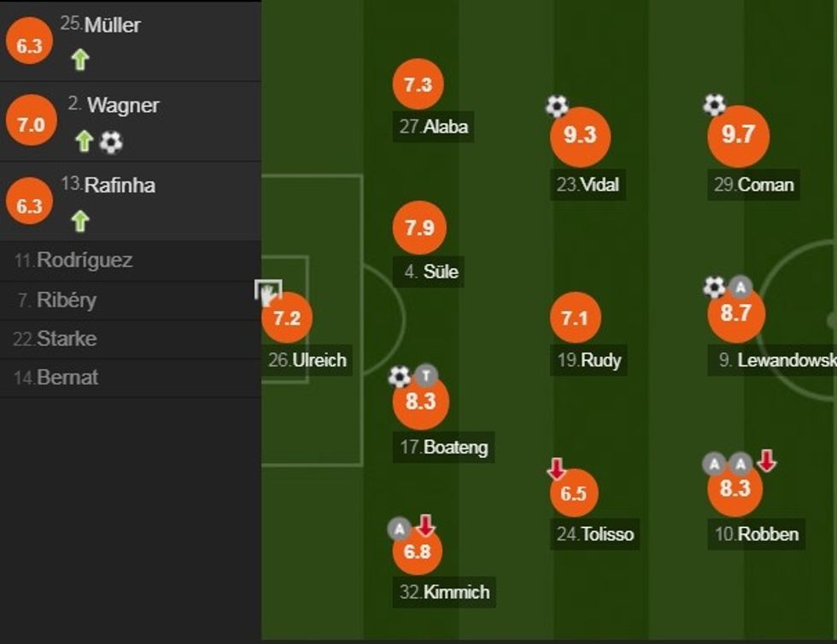
Task: Click Wagner's 7.0 rating badge
Action: point(30,124)
